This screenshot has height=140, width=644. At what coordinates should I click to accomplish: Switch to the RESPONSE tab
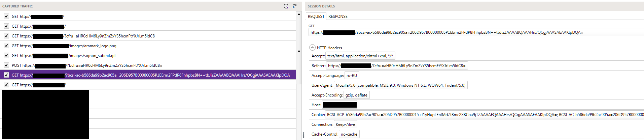(x=338, y=16)
